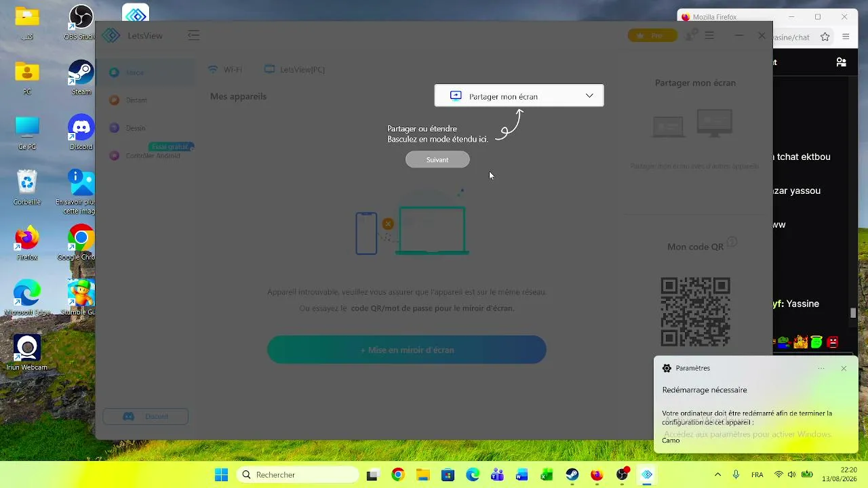Click the Pro upgrade button
The image size is (868, 488).
pyautogui.click(x=652, y=35)
